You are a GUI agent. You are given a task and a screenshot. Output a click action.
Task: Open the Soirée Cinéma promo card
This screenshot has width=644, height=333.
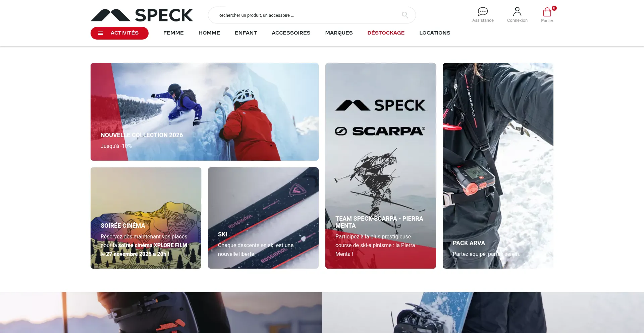click(x=146, y=218)
